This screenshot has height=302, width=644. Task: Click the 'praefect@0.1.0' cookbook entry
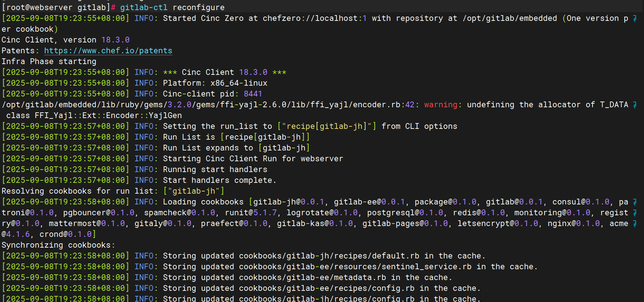[234, 224]
